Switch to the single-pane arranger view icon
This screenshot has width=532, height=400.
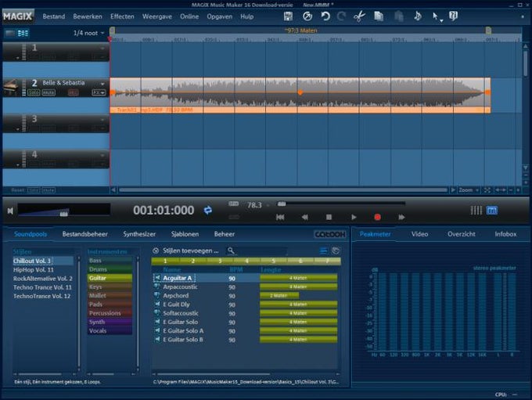10,33
